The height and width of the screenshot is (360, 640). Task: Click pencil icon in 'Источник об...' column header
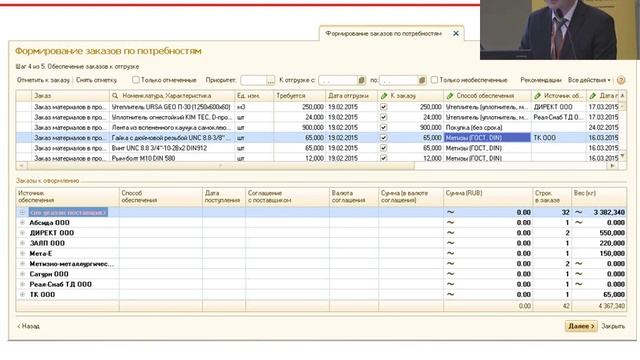pos(538,96)
